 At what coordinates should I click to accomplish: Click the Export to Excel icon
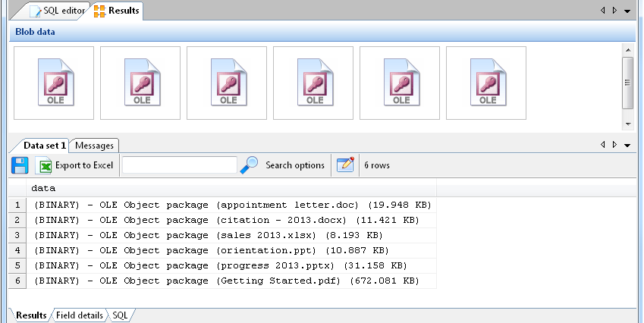click(x=45, y=165)
